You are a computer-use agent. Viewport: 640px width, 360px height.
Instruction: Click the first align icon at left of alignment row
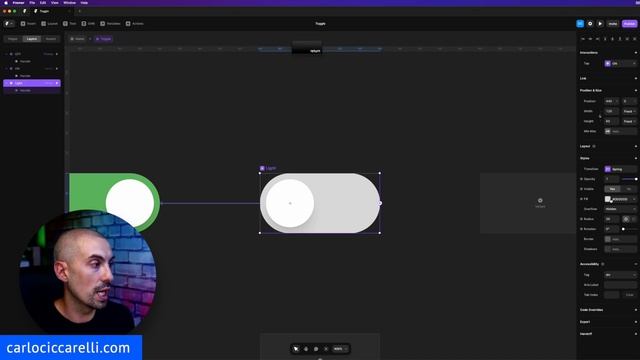pos(582,39)
